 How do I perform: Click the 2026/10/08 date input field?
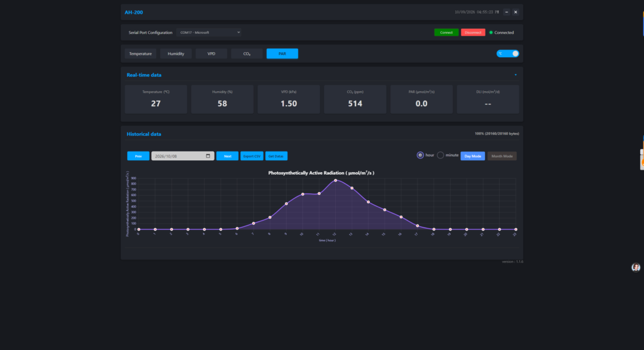pos(183,156)
